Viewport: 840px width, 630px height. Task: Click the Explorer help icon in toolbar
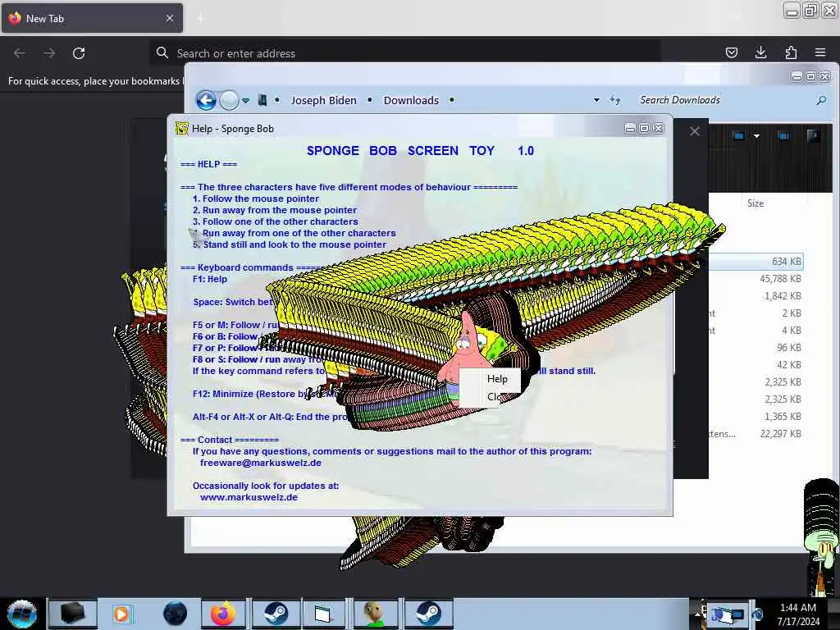coord(813,136)
